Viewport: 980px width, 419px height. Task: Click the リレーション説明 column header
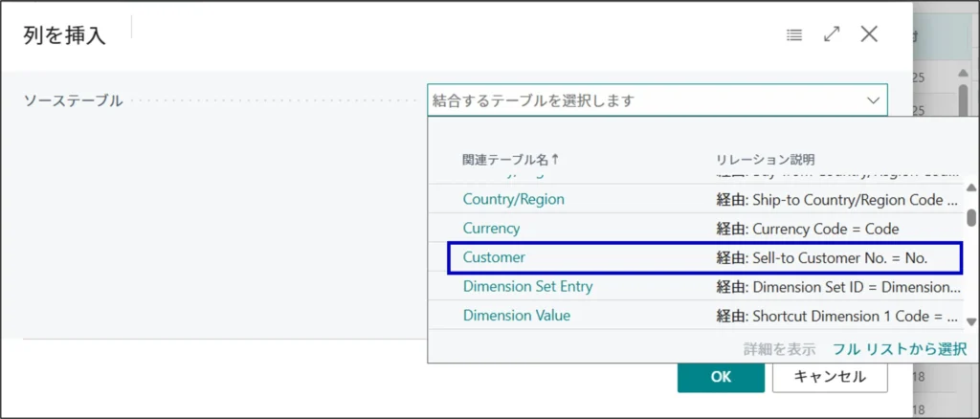pos(765,160)
